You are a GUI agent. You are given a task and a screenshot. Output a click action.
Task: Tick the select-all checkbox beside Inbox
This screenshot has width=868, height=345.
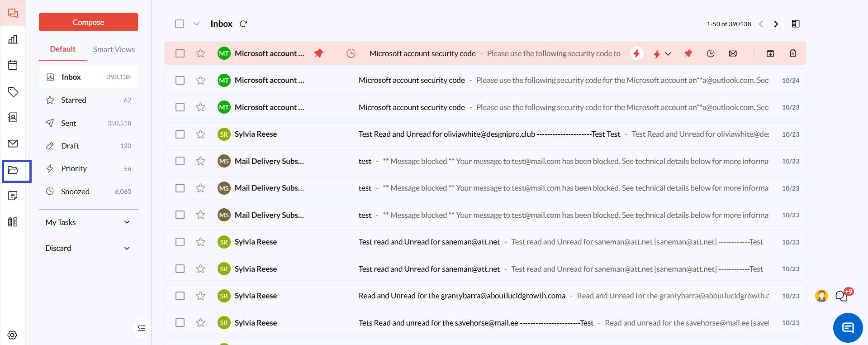point(180,24)
